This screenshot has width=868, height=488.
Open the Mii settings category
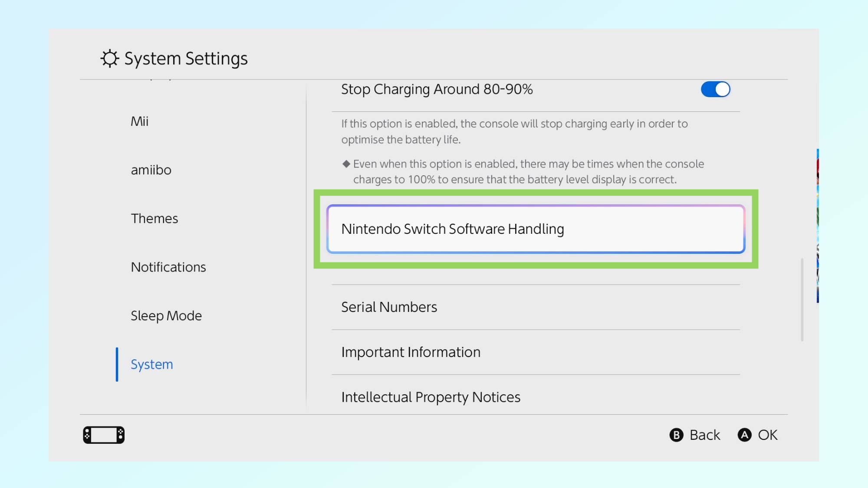coord(139,121)
